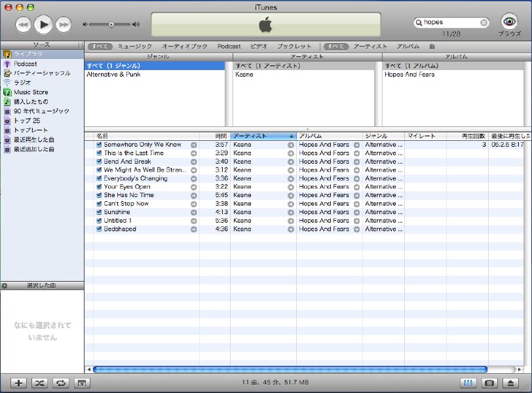Screen dimensions: 532x393
Task: Toggle shuffle playback button
Action: pos(40,383)
